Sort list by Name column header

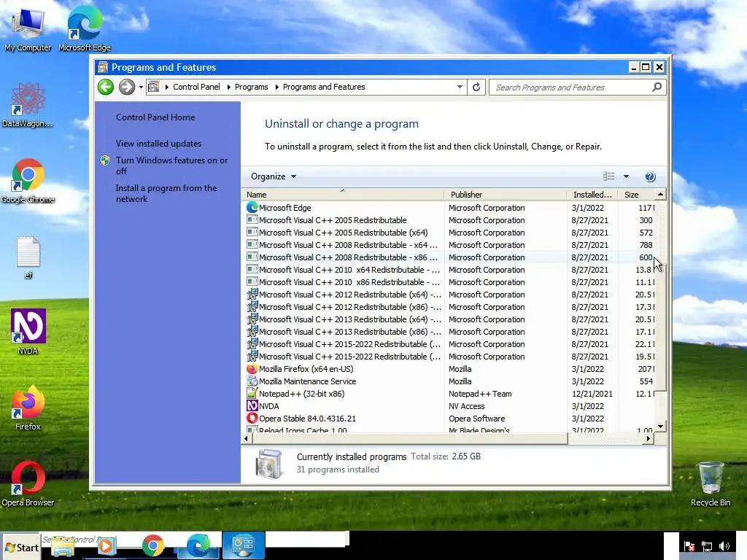point(343,194)
